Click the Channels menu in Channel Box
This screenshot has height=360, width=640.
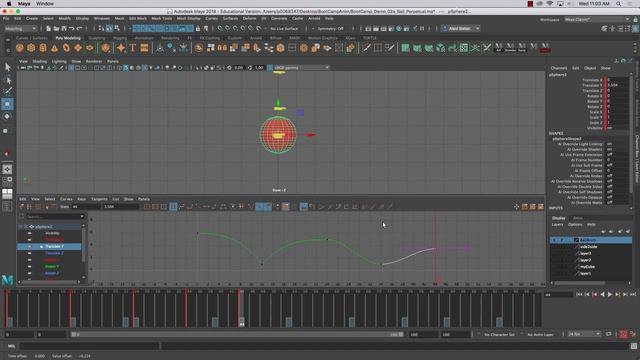pyautogui.click(x=559, y=68)
